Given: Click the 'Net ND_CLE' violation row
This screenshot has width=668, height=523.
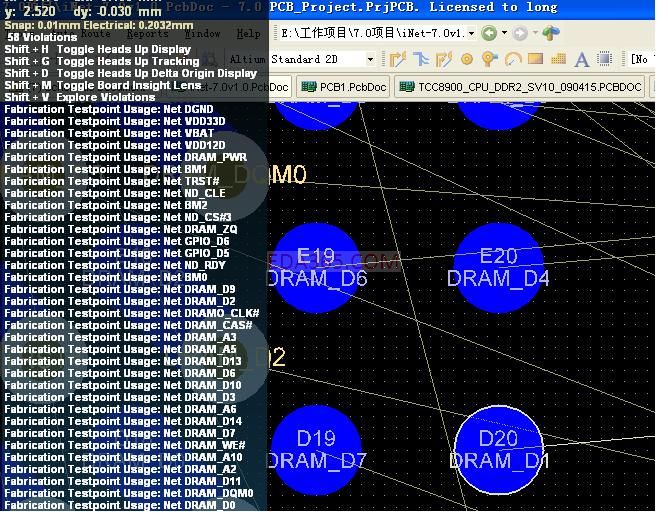Looking at the screenshot, I should (x=115, y=193).
